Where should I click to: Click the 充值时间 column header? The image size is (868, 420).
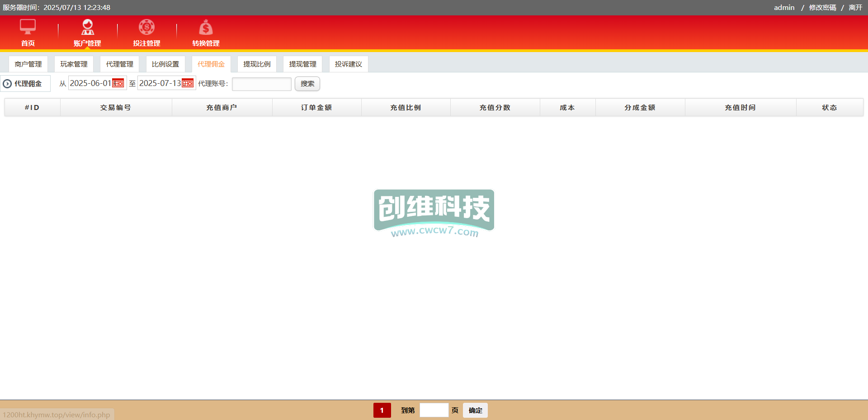(740, 107)
